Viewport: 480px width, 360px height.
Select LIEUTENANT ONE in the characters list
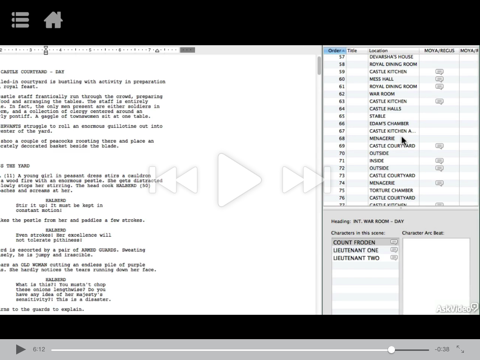[x=365, y=250]
